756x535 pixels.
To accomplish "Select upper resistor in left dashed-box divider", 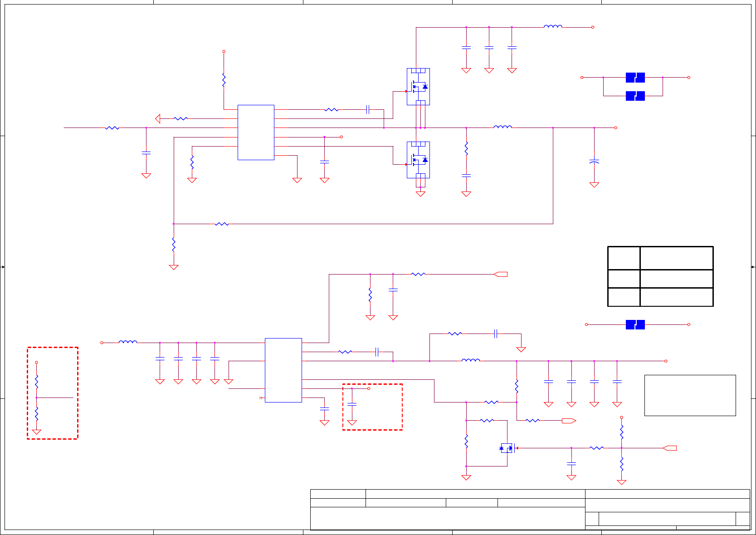I will click(36, 382).
